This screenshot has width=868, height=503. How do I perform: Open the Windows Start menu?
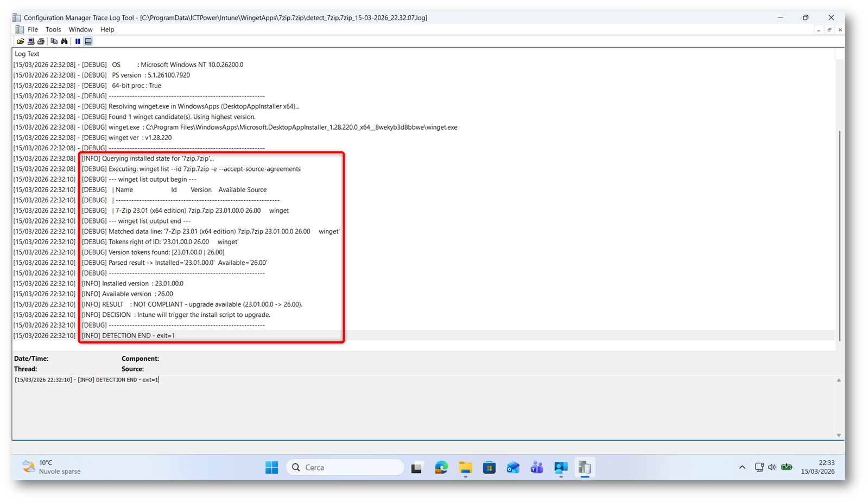pos(271,467)
